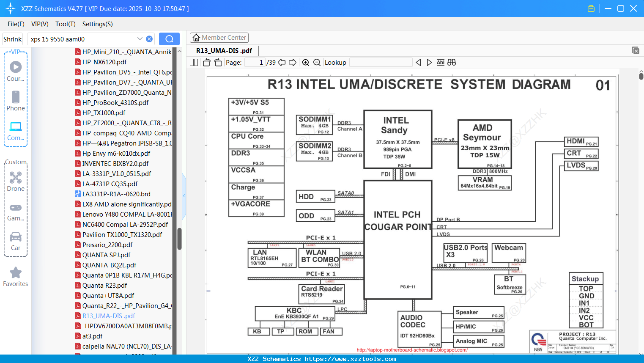Find next lookup result

point(429,62)
